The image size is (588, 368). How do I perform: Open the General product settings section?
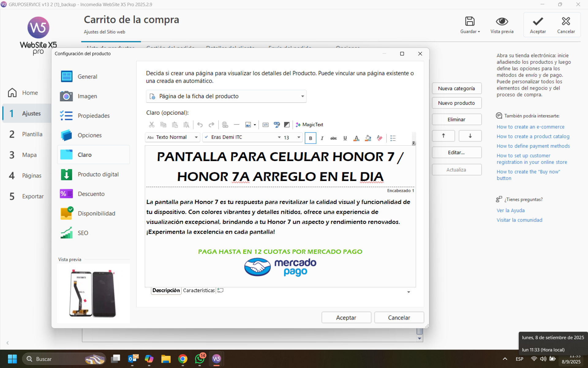93,77
